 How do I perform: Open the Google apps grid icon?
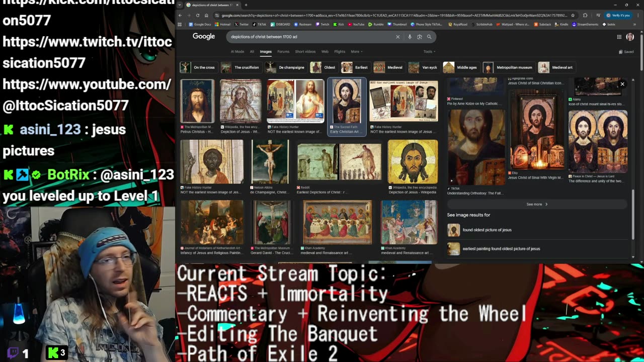[x=619, y=37]
